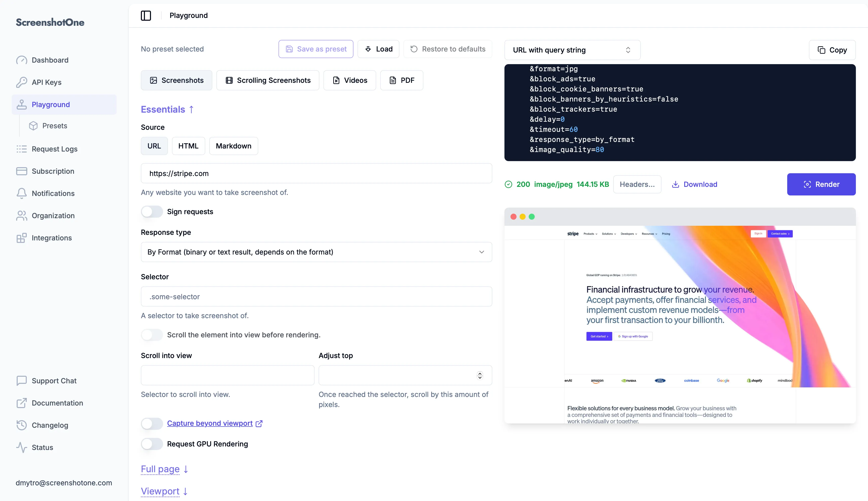Click the website URL input field
Viewport: 868px width, 501px height.
(316, 173)
